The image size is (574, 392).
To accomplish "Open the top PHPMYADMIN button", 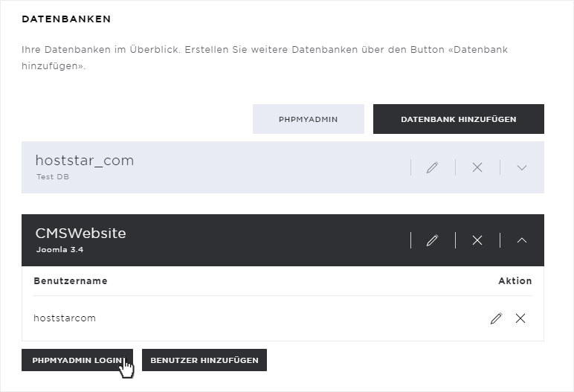I will [309, 119].
